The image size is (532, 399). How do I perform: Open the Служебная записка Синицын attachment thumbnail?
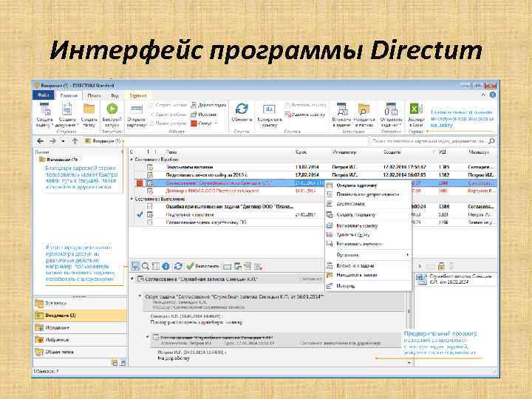(x=422, y=279)
